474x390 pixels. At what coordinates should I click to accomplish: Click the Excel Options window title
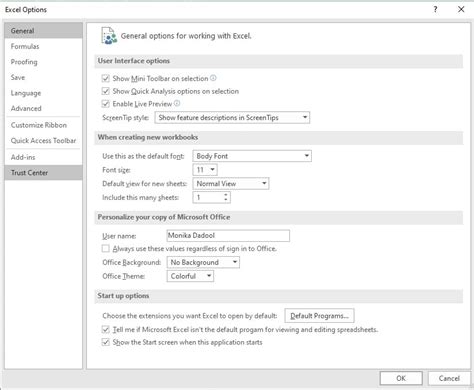26,10
